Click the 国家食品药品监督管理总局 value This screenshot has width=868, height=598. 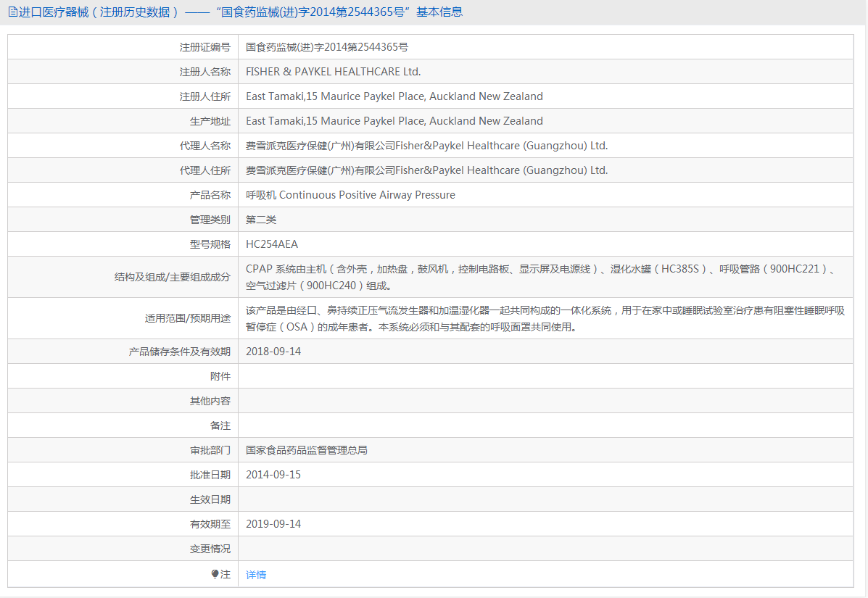(x=307, y=450)
